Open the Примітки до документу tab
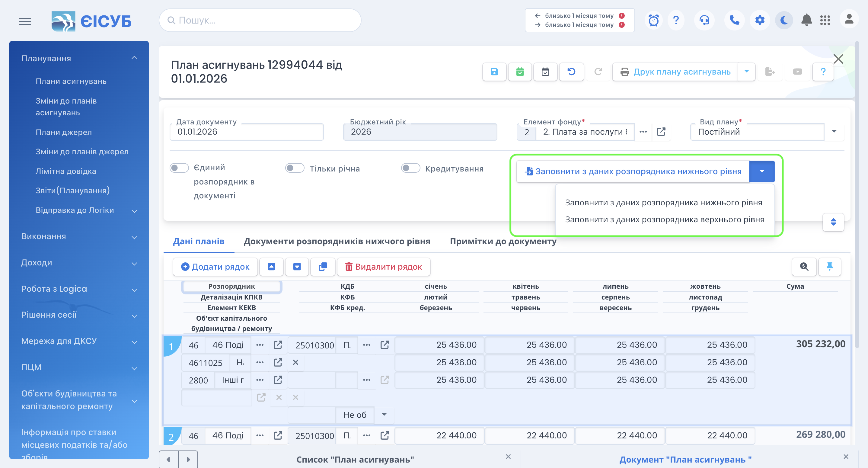The height and width of the screenshot is (468, 868). coord(503,242)
